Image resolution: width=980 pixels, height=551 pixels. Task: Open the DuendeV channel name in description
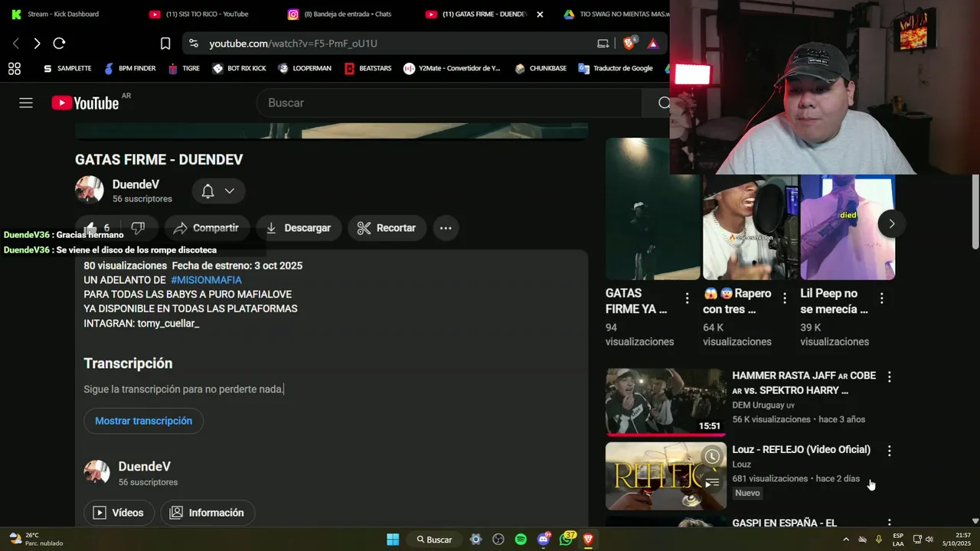coord(145,467)
